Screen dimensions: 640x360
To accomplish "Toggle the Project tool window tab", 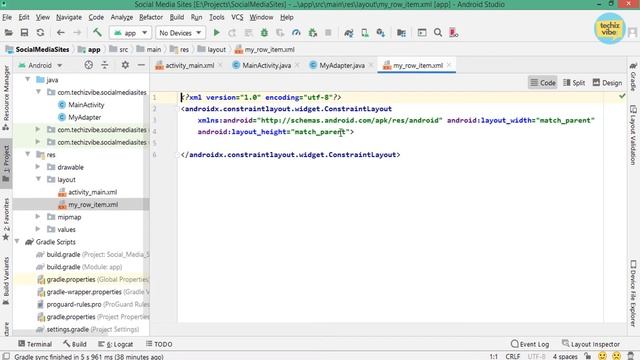I will [x=6, y=163].
